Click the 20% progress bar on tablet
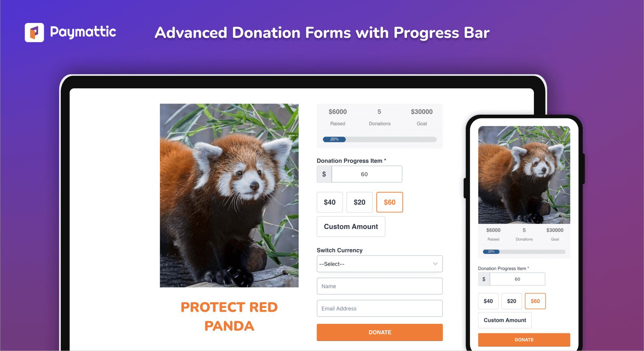The height and width of the screenshot is (351, 644). point(380,139)
